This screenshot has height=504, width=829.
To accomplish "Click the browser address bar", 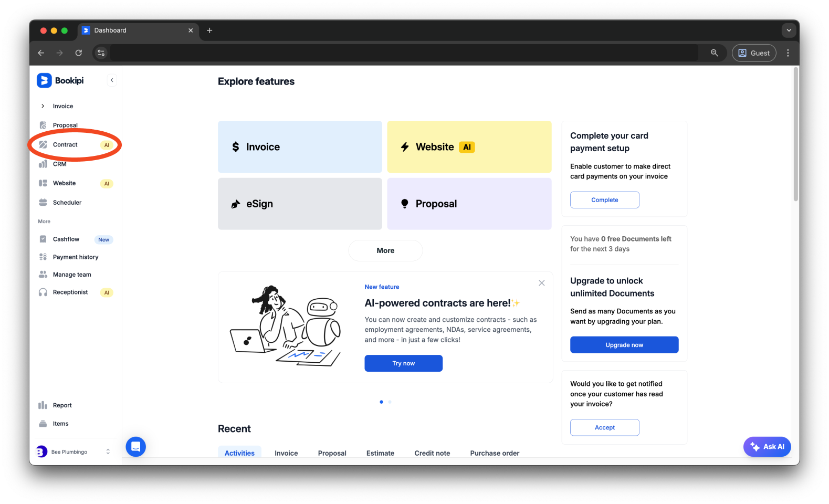I will coord(404,53).
